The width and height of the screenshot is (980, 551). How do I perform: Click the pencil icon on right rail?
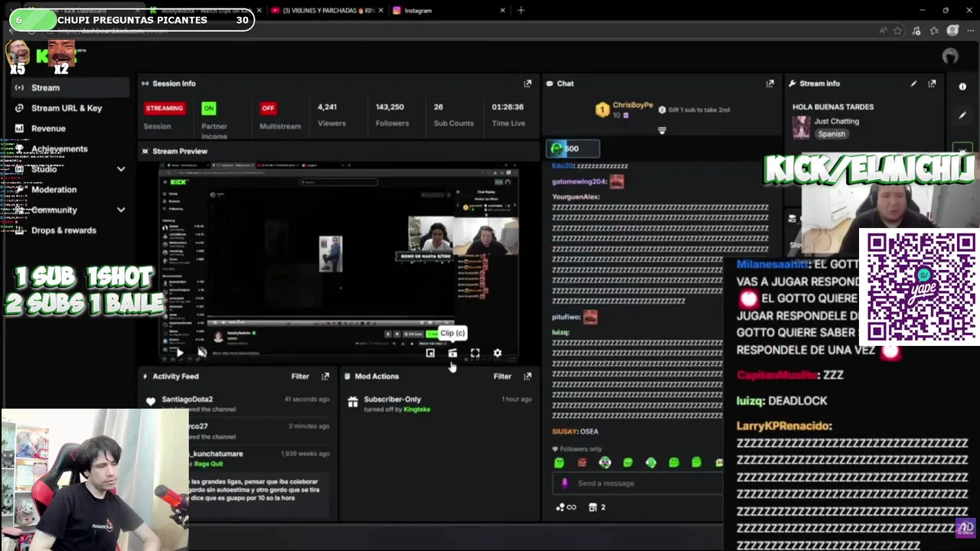coord(962,115)
